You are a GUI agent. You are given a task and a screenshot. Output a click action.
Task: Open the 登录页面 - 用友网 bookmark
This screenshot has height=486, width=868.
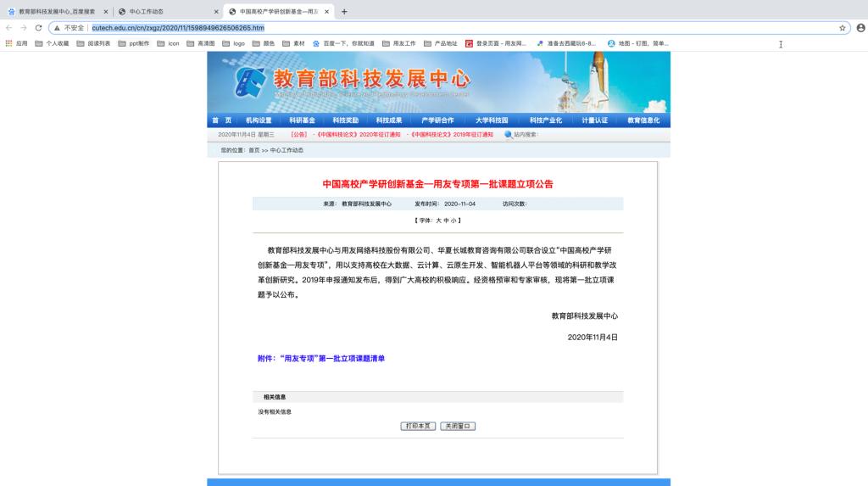pyautogui.click(x=496, y=43)
